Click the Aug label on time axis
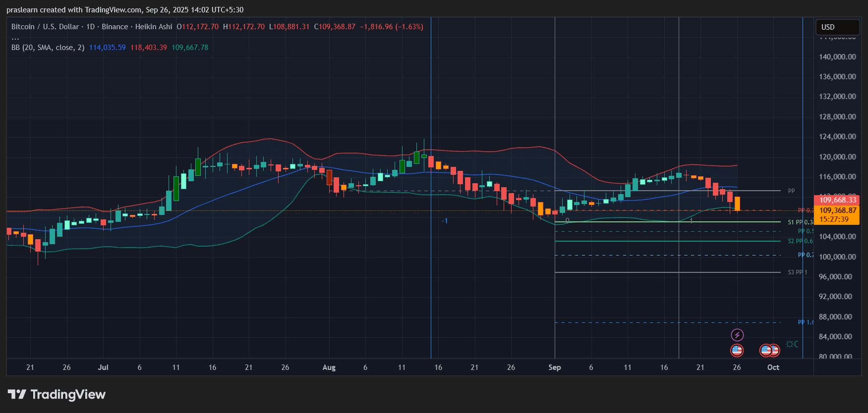Viewport: 868px width, 413px height. point(329,367)
